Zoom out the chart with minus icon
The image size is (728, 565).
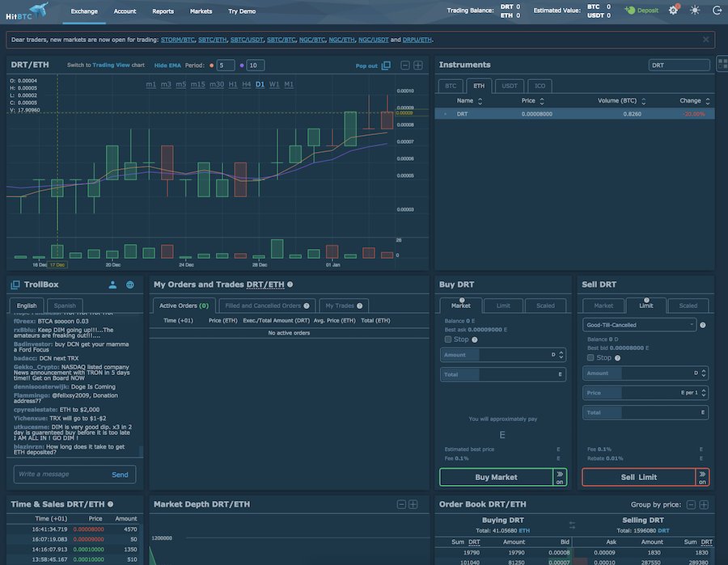pos(405,65)
